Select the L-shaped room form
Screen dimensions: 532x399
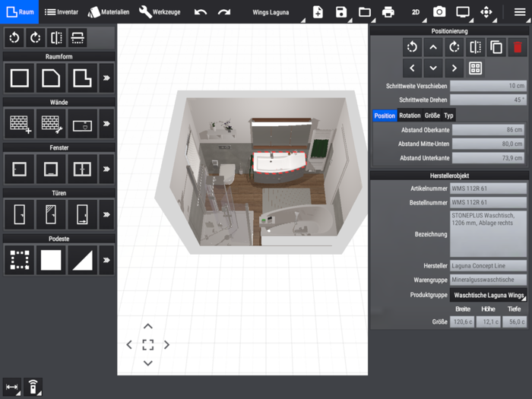82,78
